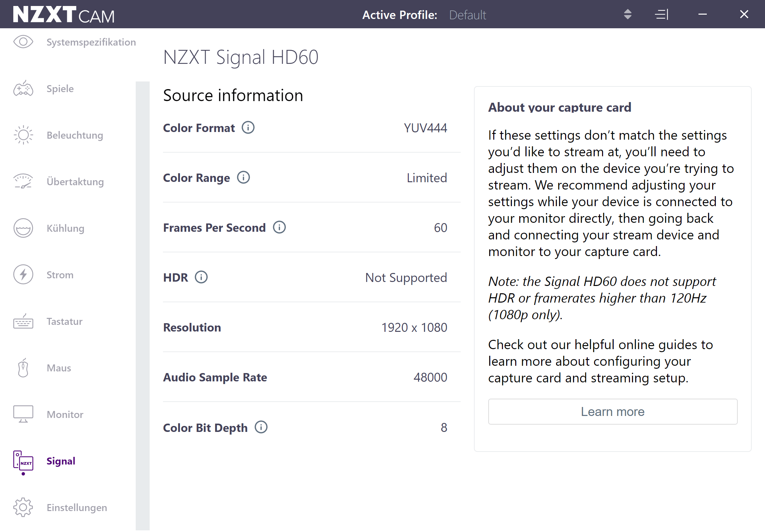Click the Color Bit Depth info icon
This screenshot has height=532, width=765.
(261, 427)
